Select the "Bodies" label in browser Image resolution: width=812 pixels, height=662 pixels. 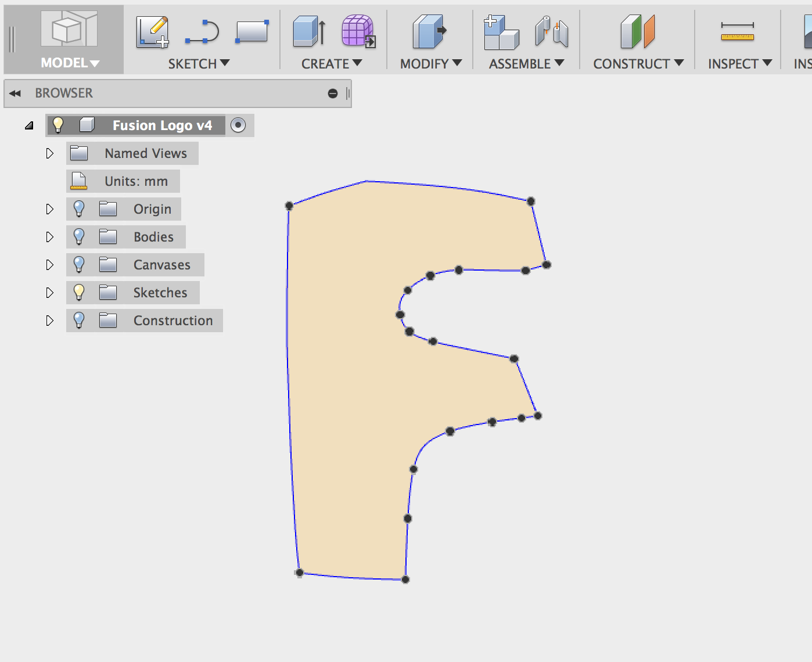(x=153, y=237)
